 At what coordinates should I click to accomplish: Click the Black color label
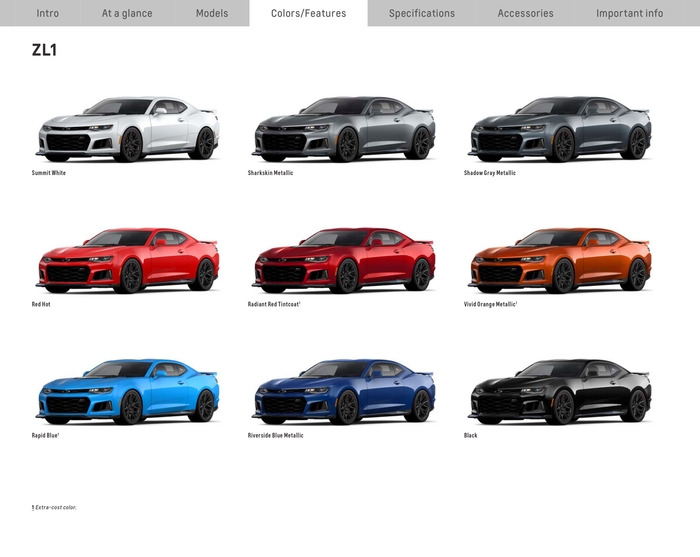pyautogui.click(x=471, y=436)
